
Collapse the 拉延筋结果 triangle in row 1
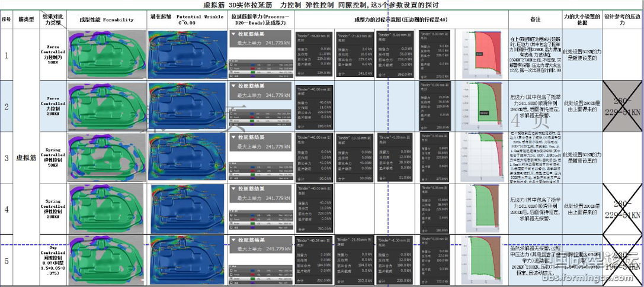click(x=233, y=34)
